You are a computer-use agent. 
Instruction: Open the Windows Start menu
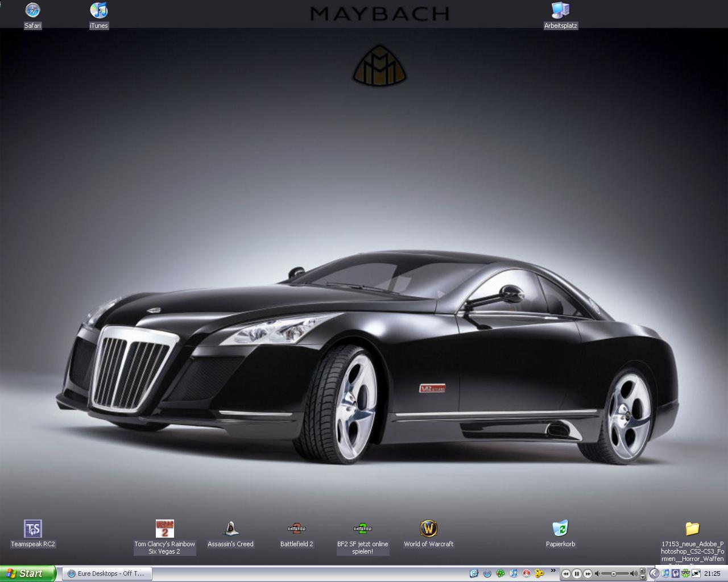tap(28, 573)
